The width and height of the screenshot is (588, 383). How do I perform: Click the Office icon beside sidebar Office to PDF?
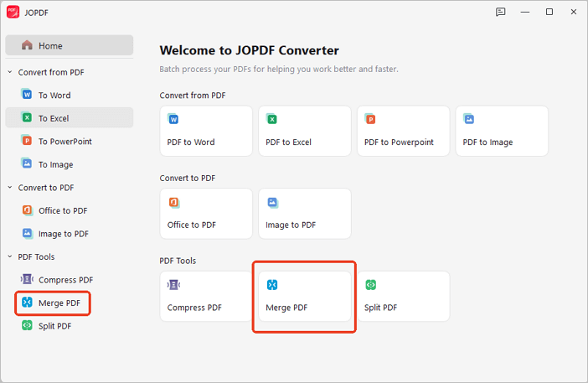tap(27, 210)
